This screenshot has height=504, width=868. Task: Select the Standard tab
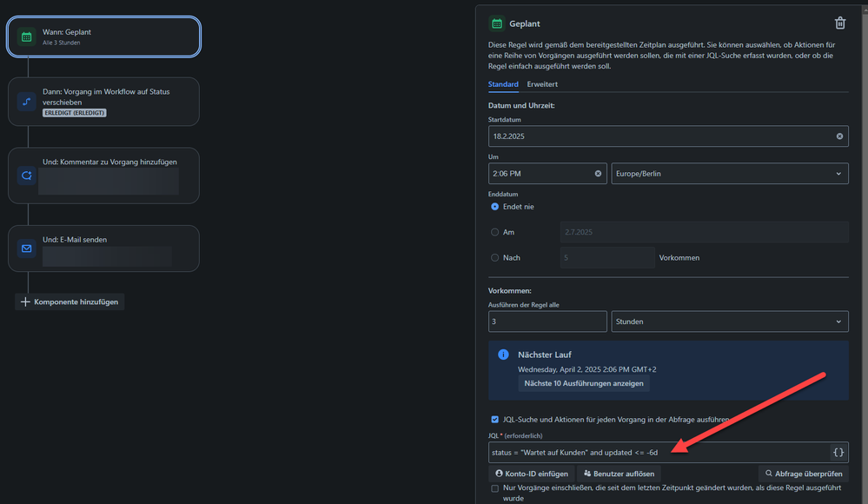pos(504,84)
